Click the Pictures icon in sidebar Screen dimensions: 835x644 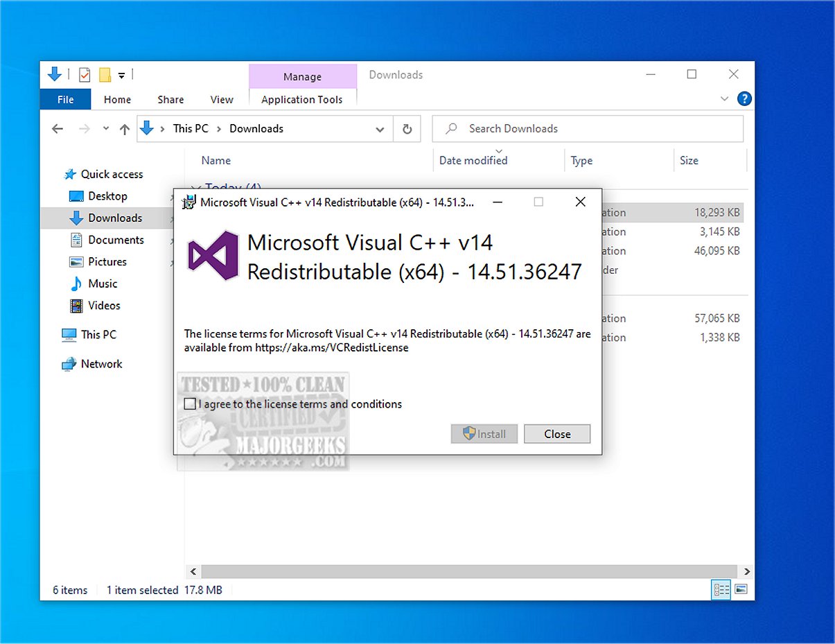click(x=76, y=261)
